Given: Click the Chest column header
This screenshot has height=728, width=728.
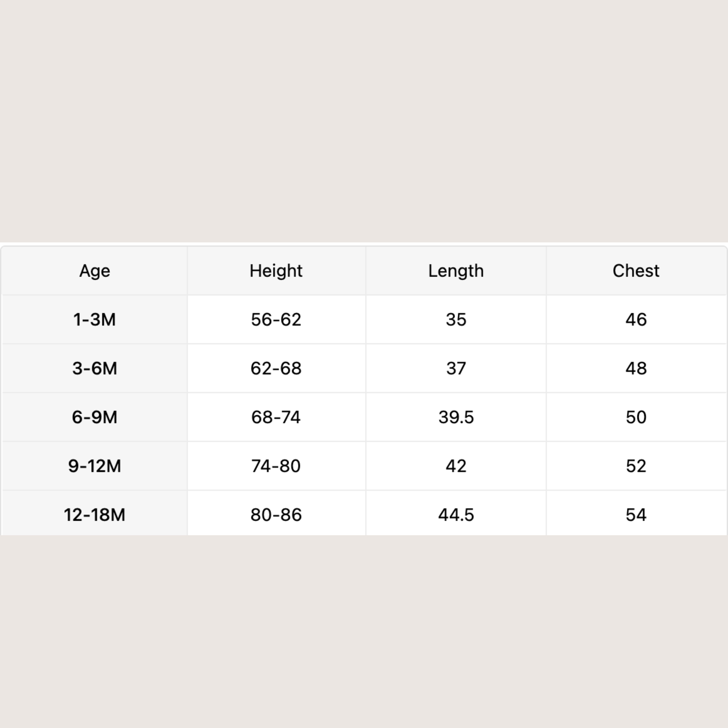Looking at the screenshot, I should [x=636, y=271].
